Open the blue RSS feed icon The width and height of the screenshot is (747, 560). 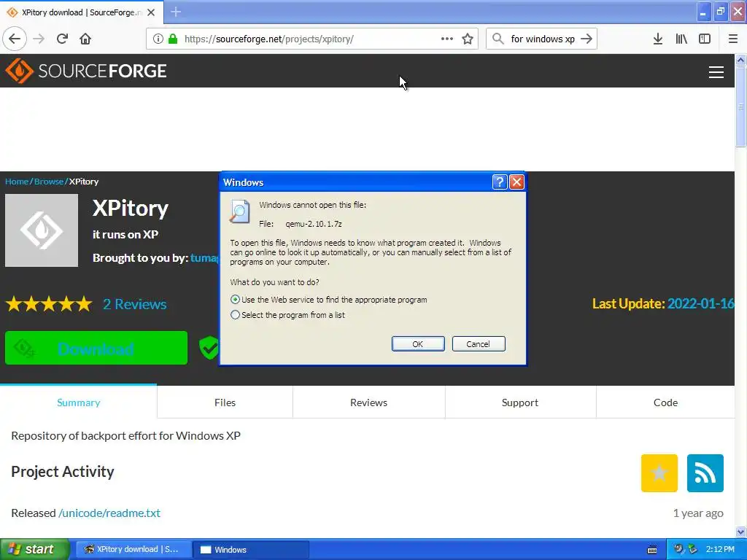coord(705,472)
